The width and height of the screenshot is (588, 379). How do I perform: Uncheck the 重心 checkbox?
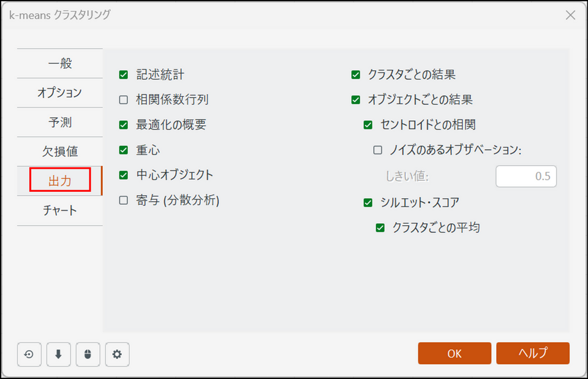pyautogui.click(x=124, y=150)
